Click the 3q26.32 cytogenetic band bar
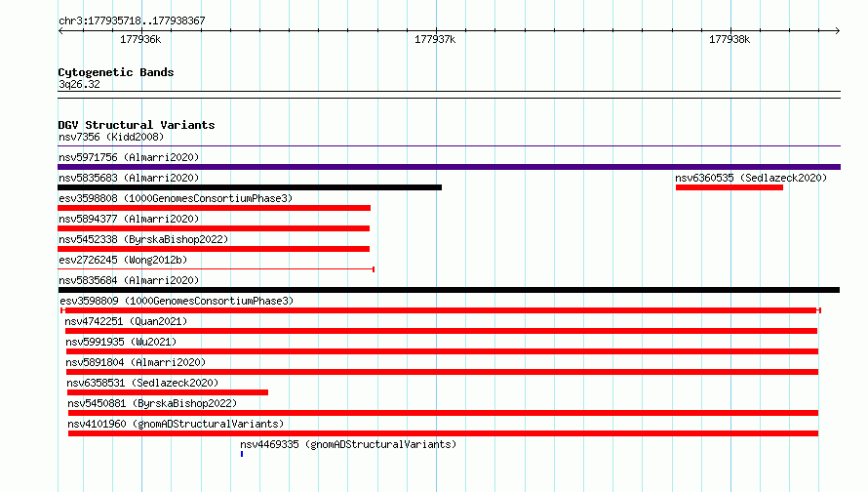Viewport: 868px width, 492px height. [449, 95]
